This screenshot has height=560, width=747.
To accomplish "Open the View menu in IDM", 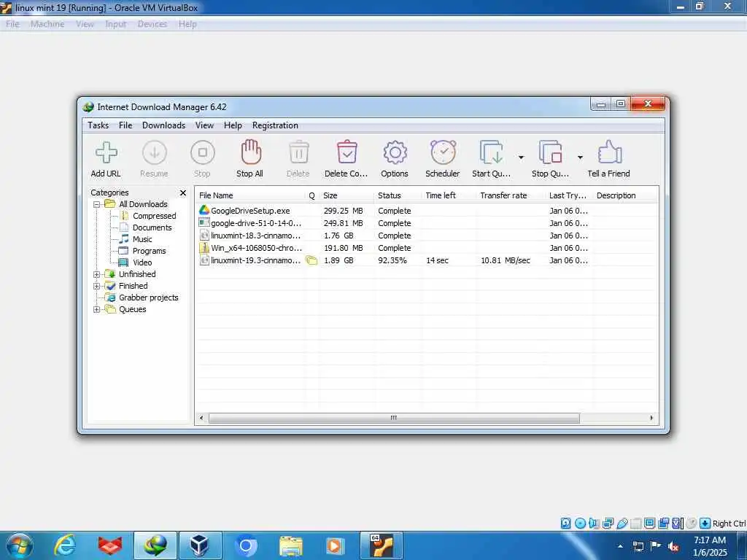I will click(x=204, y=125).
